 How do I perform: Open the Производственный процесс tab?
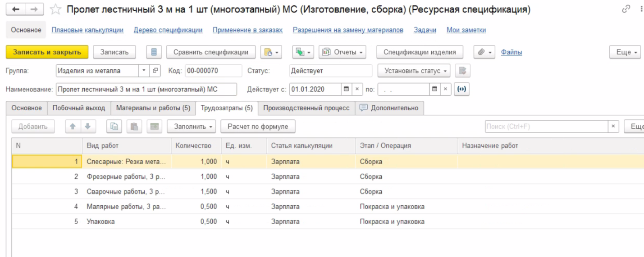[x=306, y=108]
